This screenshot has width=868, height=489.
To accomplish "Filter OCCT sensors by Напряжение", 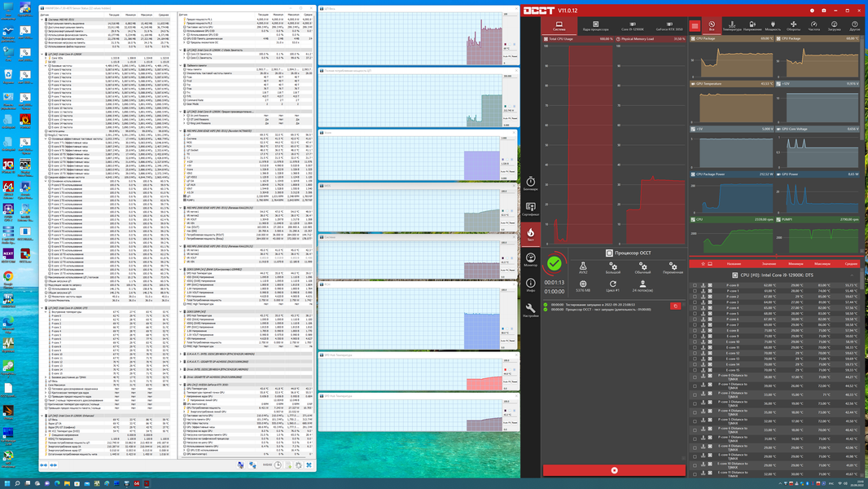I will tap(752, 26).
